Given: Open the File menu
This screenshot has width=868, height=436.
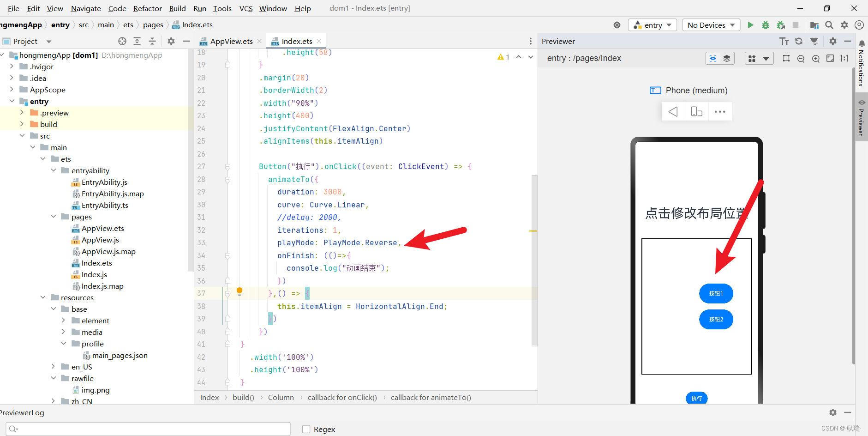Looking at the screenshot, I should coord(13,8).
